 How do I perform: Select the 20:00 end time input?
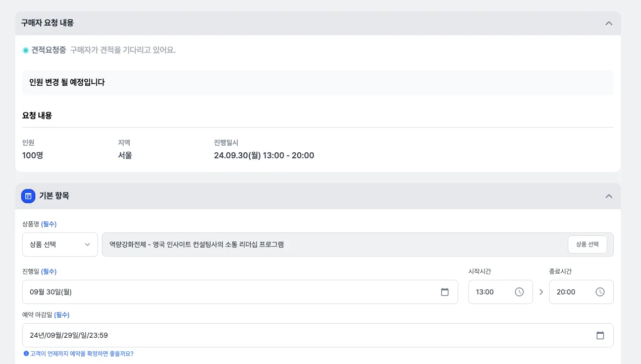click(x=573, y=292)
